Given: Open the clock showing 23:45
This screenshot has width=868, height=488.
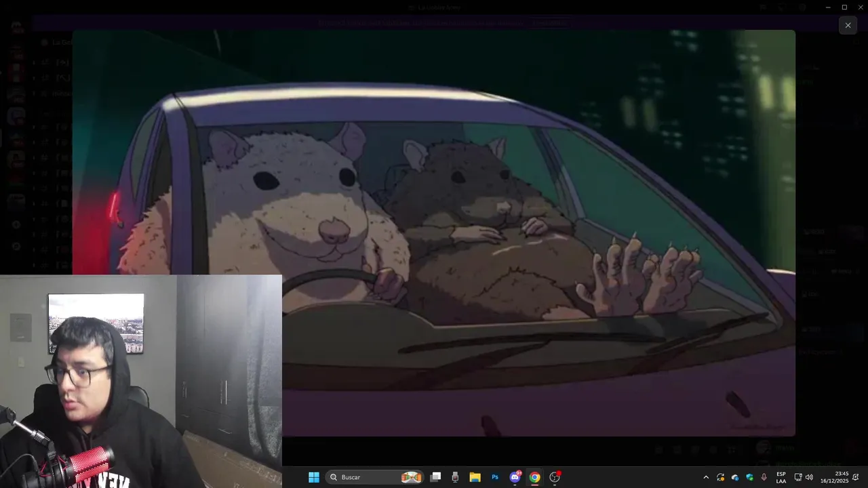Looking at the screenshot, I should [834, 477].
